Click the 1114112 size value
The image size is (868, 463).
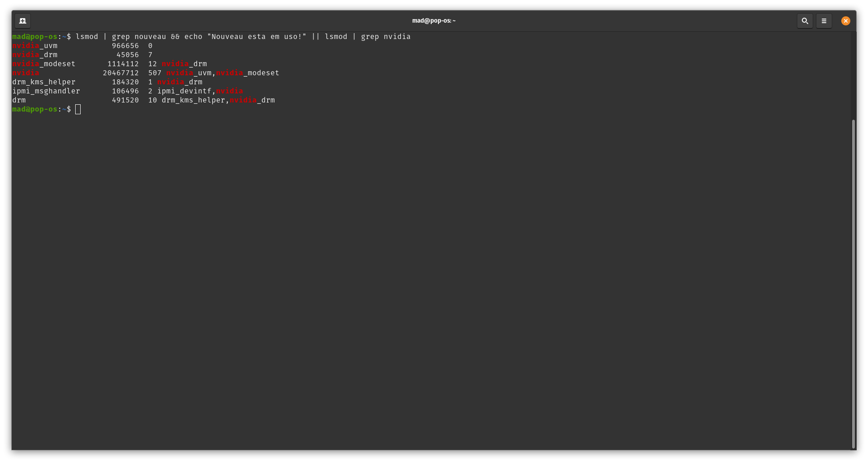[x=123, y=64]
